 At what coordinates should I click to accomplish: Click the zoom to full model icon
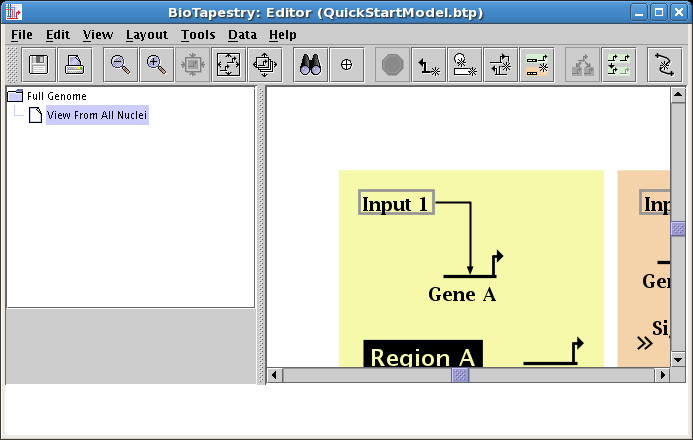click(x=229, y=64)
